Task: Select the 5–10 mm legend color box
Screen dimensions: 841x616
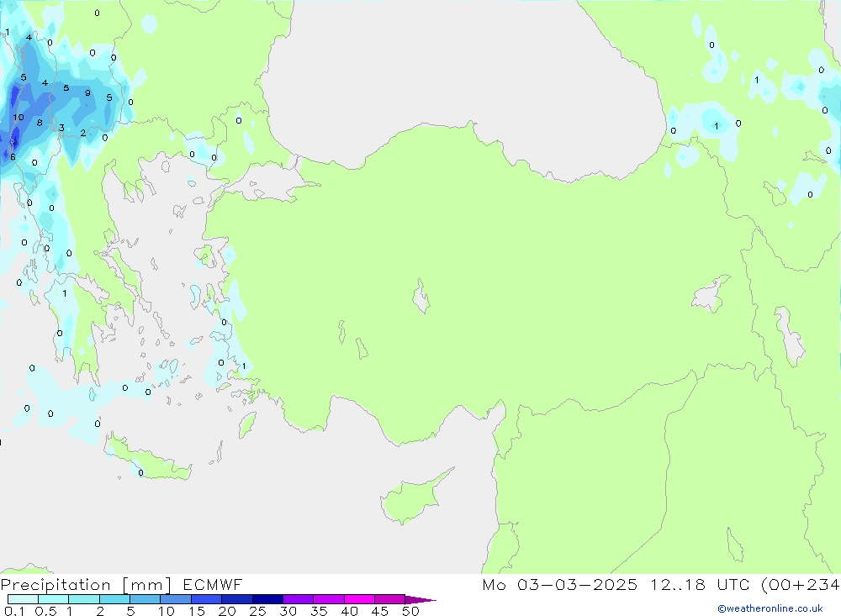Action: (x=145, y=599)
